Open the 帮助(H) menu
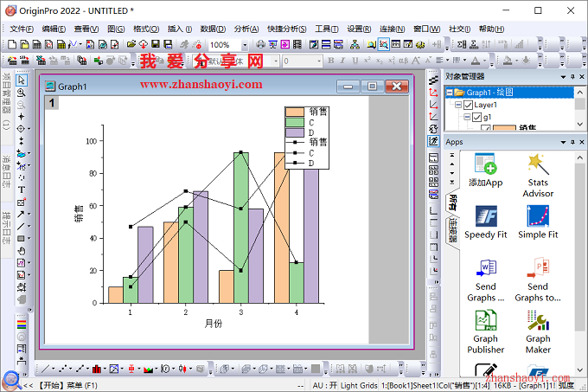Viewport: 588px width, 392px height. pyautogui.click(x=492, y=29)
